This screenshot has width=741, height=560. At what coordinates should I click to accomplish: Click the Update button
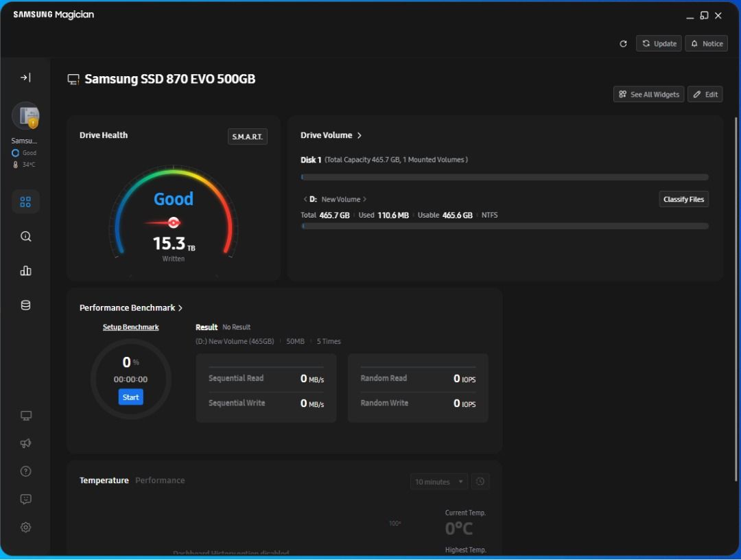pyautogui.click(x=659, y=43)
